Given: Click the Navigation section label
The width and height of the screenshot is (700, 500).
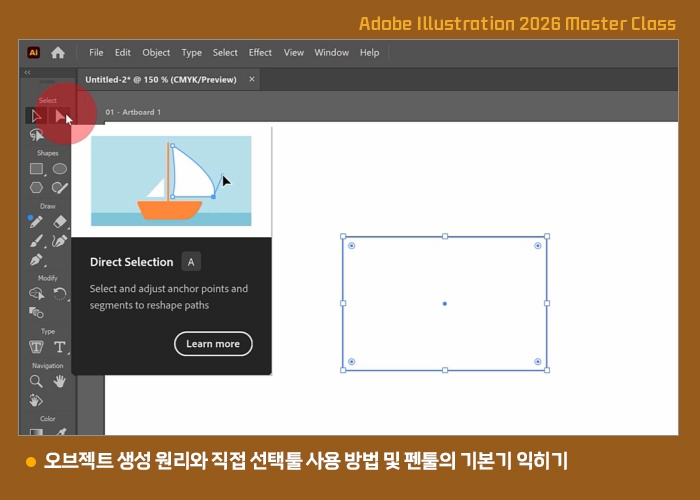Looking at the screenshot, I should [x=48, y=366].
